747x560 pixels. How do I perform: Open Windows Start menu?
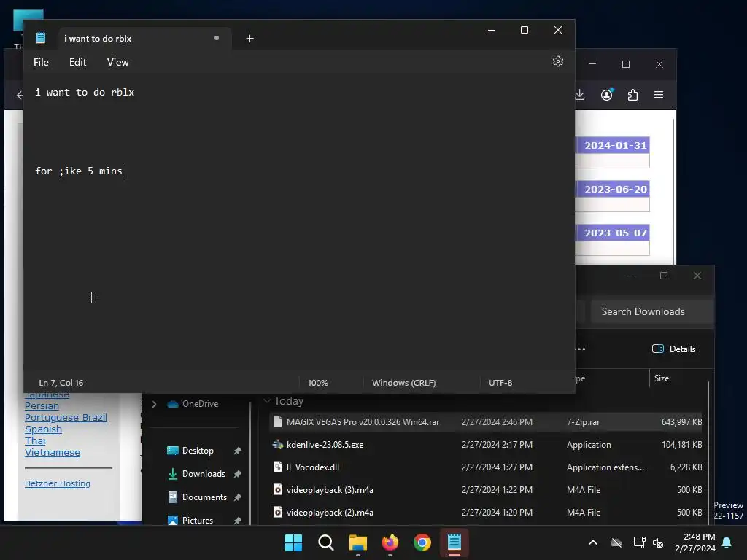[x=293, y=542]
